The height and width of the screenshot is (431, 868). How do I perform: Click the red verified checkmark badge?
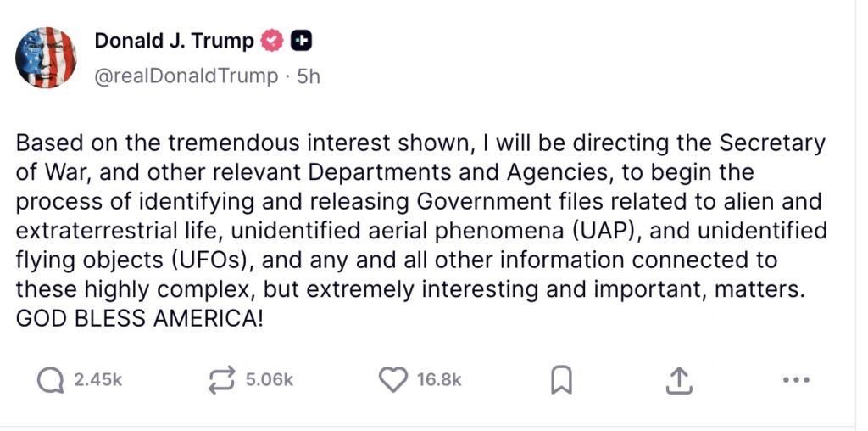click(x=272, y=40)
